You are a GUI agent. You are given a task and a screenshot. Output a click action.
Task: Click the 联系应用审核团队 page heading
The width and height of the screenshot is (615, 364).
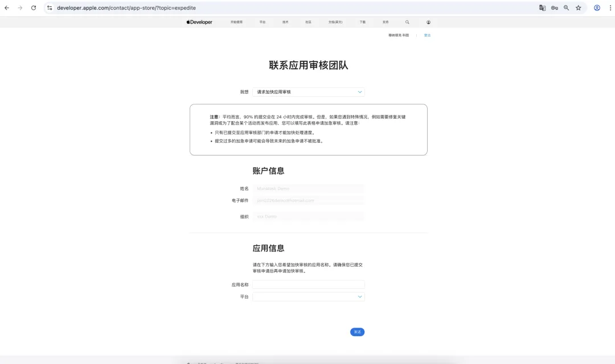pyautogui.click(x=309, y=65)
